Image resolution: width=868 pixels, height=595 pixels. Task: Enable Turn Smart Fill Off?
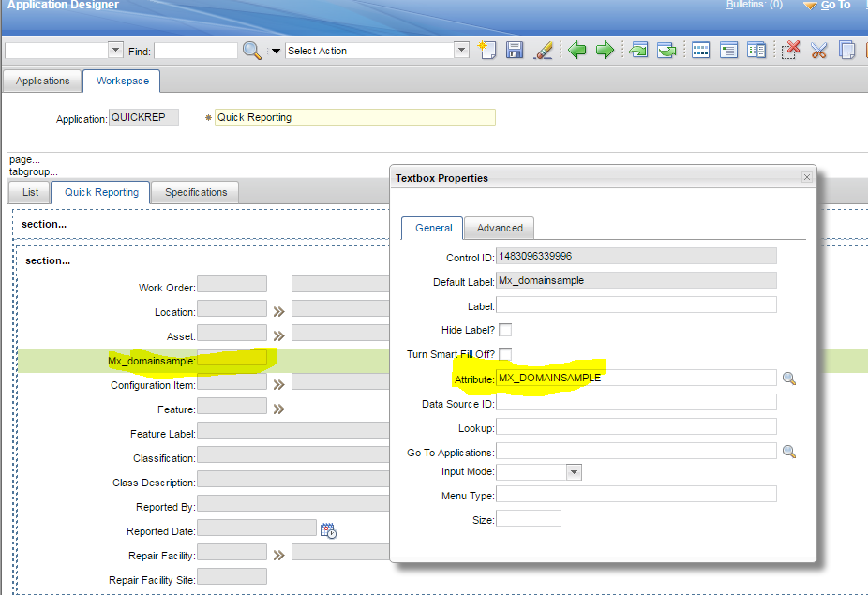click(503, 353)
